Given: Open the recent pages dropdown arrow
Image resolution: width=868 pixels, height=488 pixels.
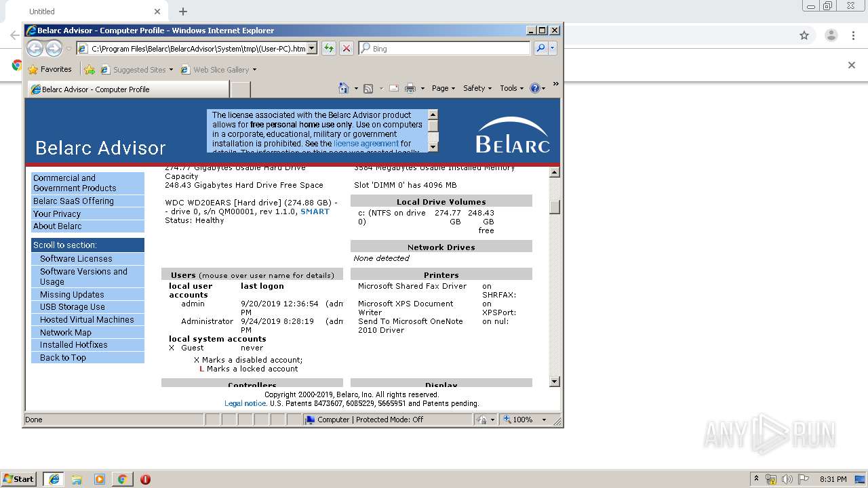Looking at the screenshot, I should click(68, 49).
